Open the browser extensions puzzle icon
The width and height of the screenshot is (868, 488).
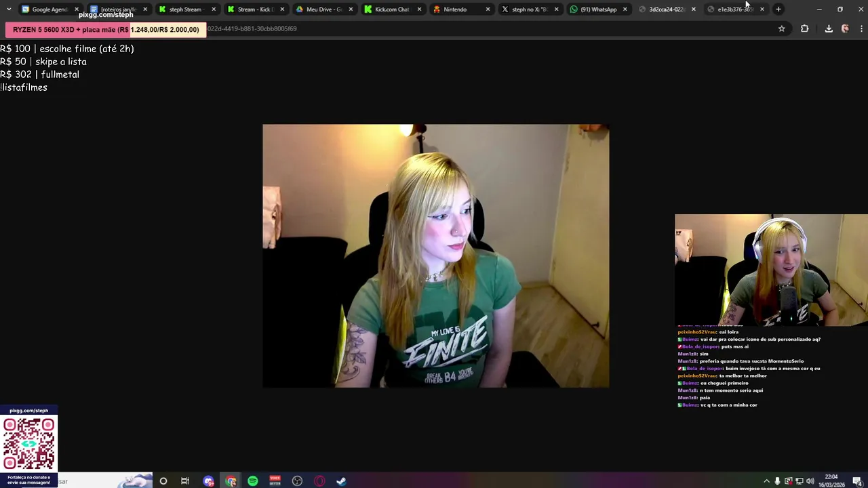[x=804, y=28]
